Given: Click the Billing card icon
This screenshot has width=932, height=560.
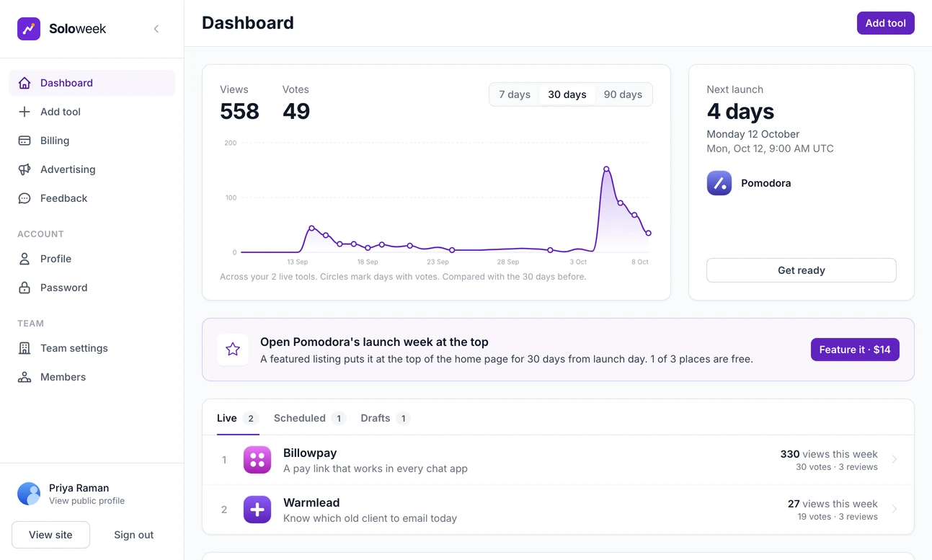Looking at the screenshot, I should click(x=25, y=141).
